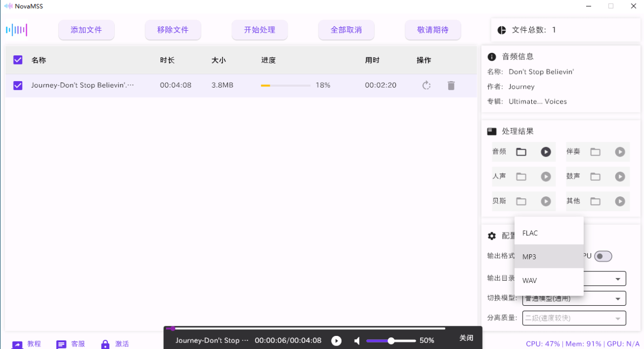
Task: Click the 00:02:20 elapsed time cell
Action: point(381,85)
